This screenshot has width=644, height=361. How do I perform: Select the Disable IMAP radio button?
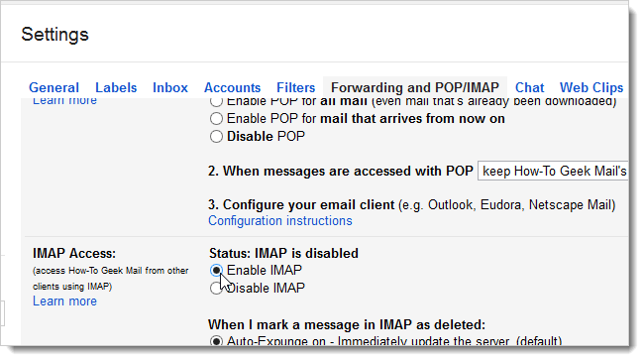point(216,289)
